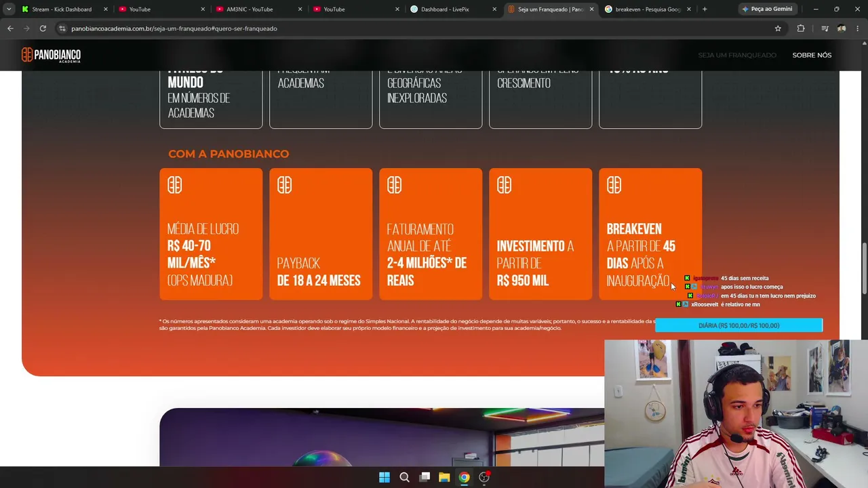
Task: Click chat message 'apos isso o lucro começa'
Action: pos(751,287)
